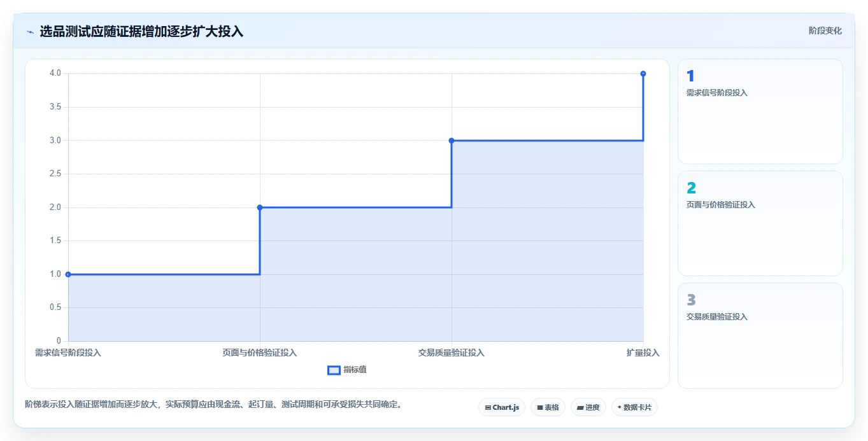Select the 进度 pill button

pyautogui.click(x=588, y=407)
